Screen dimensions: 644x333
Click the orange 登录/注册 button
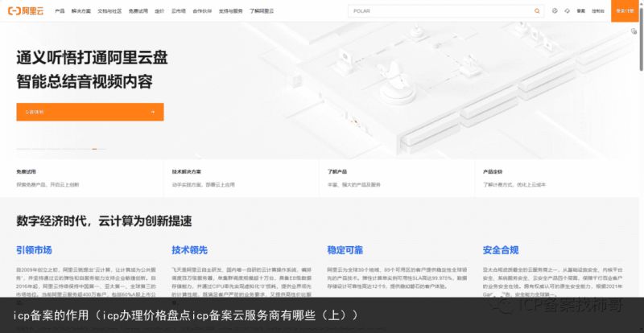tap(625, 10)
